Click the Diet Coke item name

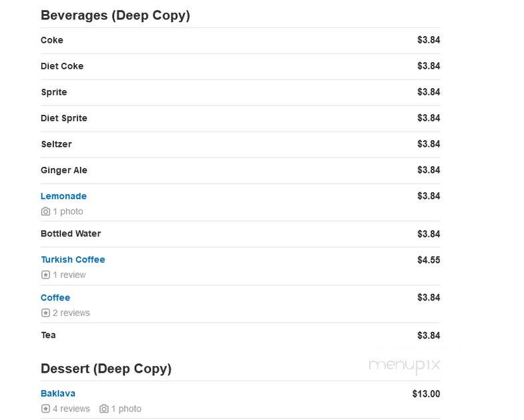62,66
